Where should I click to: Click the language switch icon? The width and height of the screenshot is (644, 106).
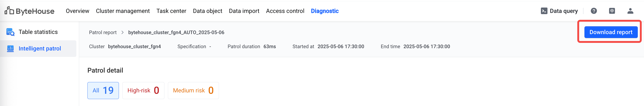click(612, 11)
